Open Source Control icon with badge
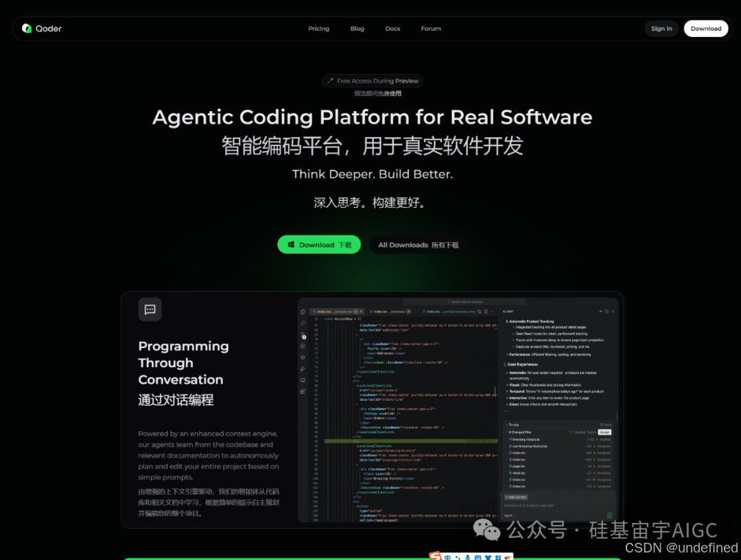This screenshot has width=741, height=560. pyautogui.click(x=303, y=336)
